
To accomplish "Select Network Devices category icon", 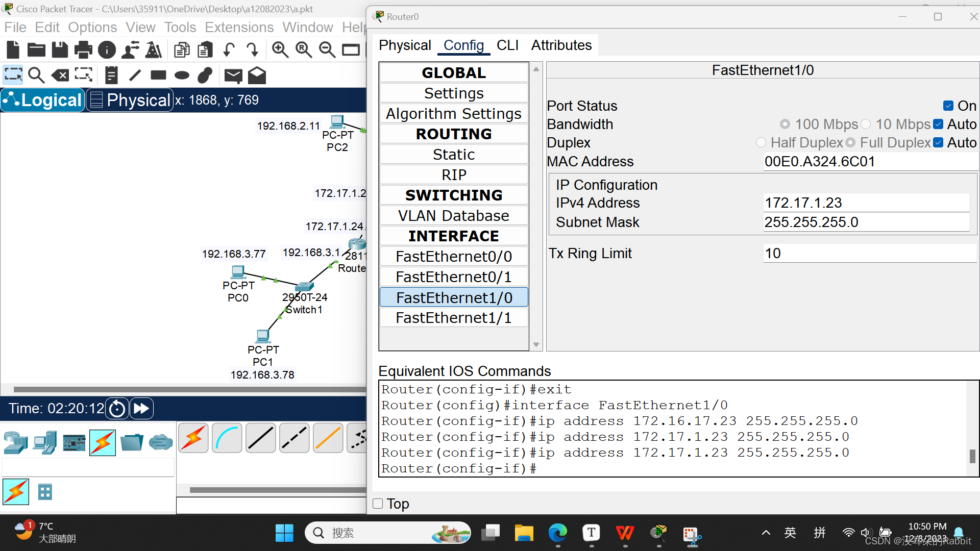I will pos(15,442).
